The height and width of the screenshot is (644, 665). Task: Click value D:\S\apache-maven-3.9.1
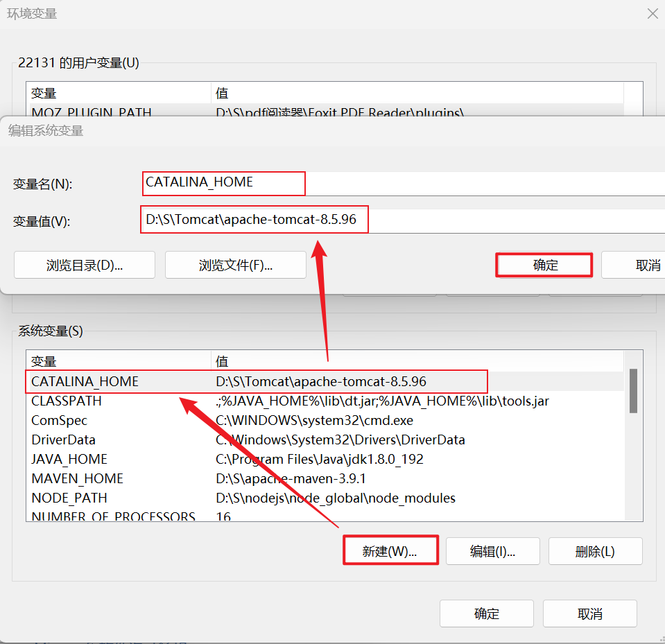pos(291,478)
